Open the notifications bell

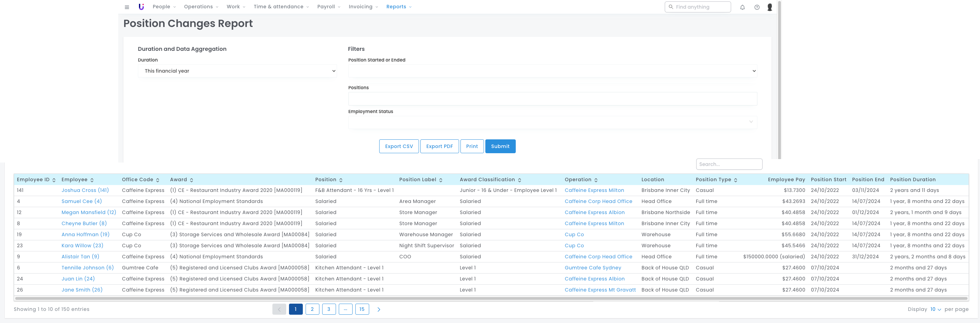coord(742,7)
